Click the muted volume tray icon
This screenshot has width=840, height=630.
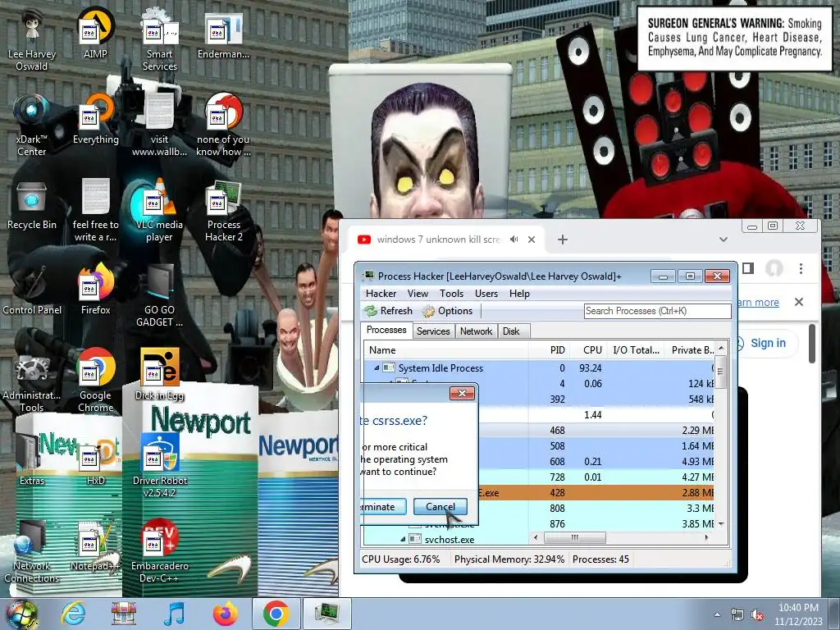point(757,615)
